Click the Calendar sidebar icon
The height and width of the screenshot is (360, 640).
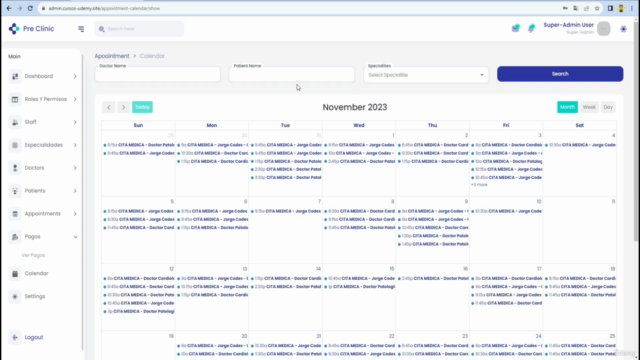[15, 273]
